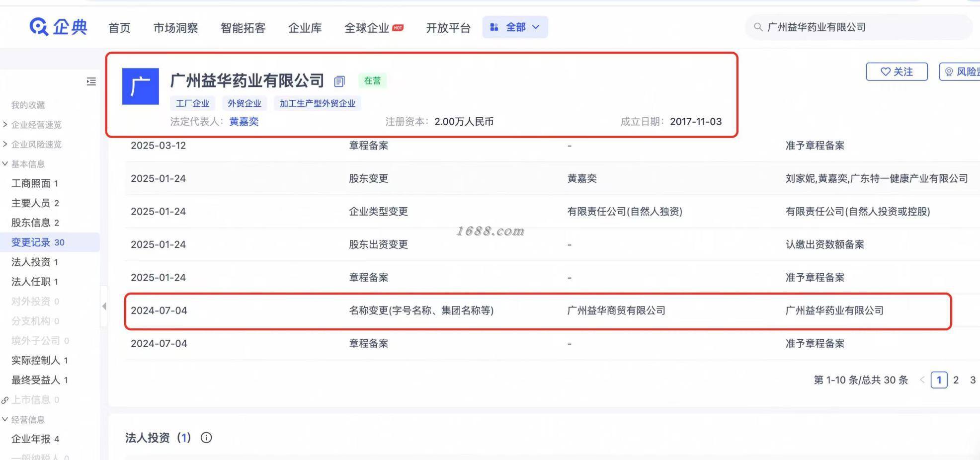Click 名称变更(字号名称、集团名称等) cell
Viewport: 980px width, 460px height.
(x=421, y=310)
